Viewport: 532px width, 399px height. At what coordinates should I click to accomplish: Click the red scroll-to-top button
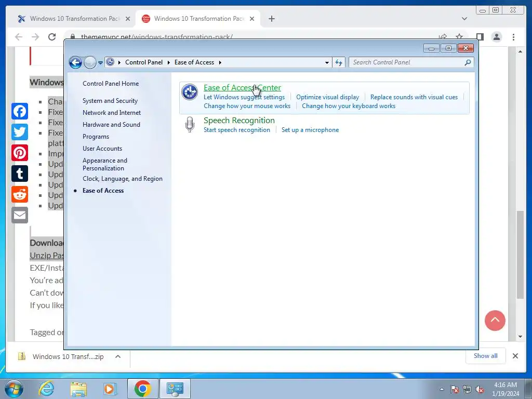tap(495, 320)
